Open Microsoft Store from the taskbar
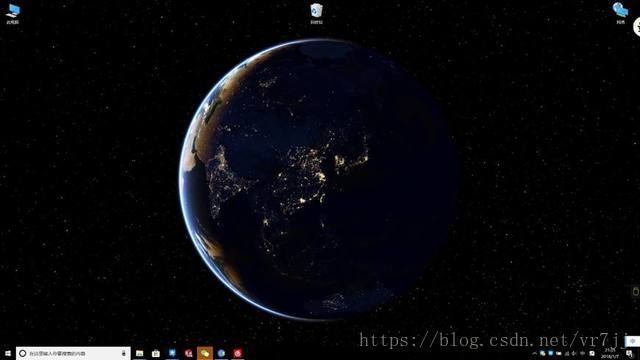 (156, 353)
